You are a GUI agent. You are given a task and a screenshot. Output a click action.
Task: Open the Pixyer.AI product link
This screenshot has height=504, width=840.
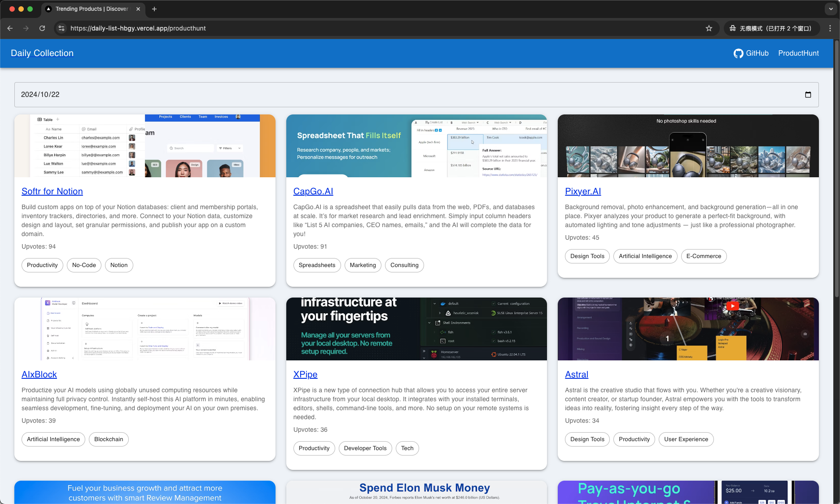click(583, 191)
